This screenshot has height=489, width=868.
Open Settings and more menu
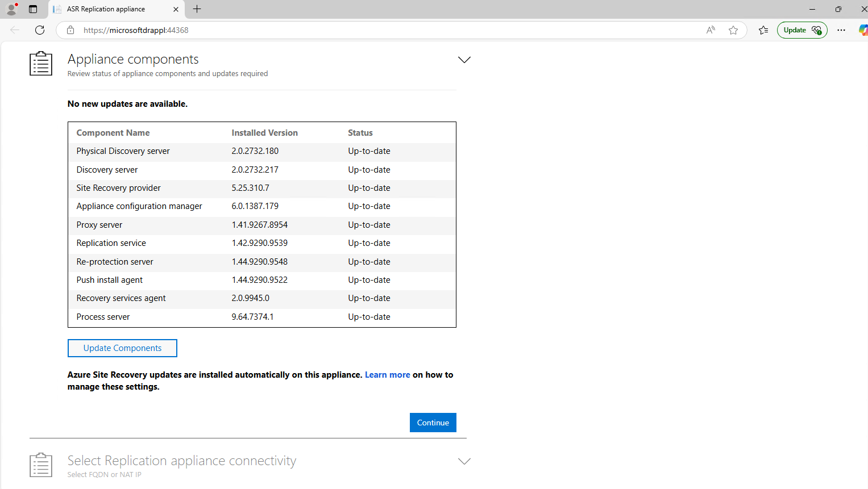click(841, 30)
